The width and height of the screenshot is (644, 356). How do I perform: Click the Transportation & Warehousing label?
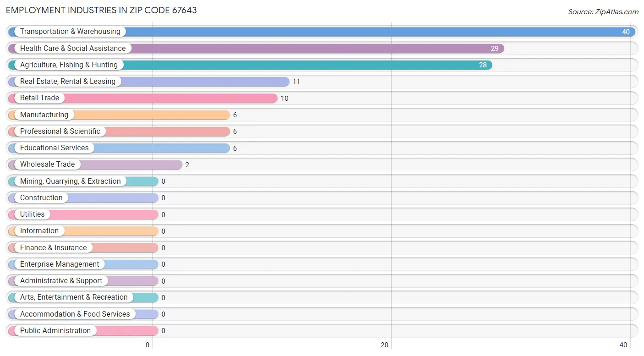click(x=70, y=32)
